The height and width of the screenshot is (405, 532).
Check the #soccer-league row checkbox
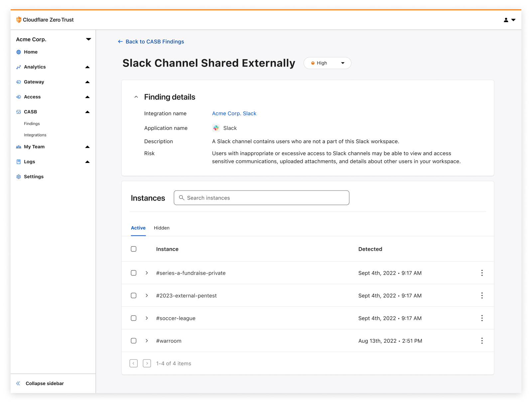pyautogui.click(x=134, y=318)
